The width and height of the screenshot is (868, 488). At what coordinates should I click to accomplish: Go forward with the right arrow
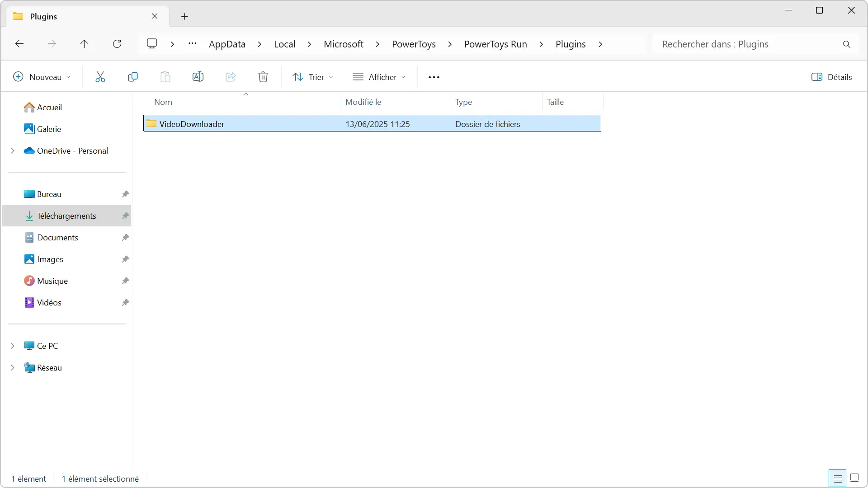pyautogui.click(x=52, y=44)
